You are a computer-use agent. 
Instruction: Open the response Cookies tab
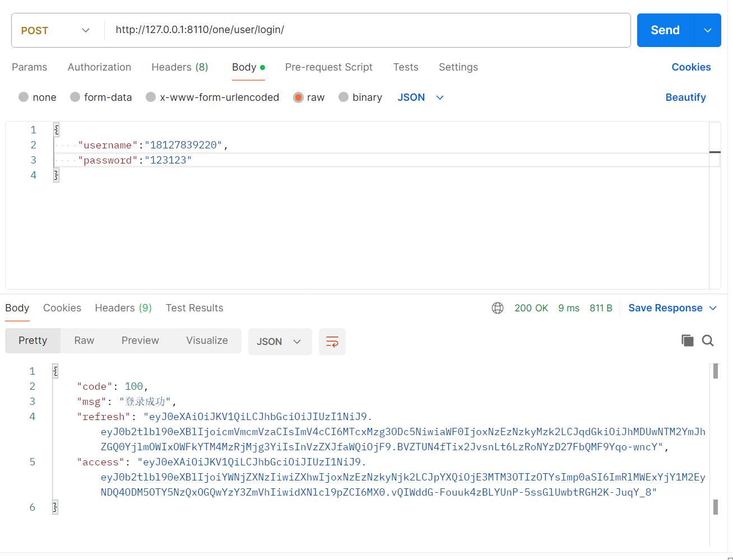pos(62,308)
